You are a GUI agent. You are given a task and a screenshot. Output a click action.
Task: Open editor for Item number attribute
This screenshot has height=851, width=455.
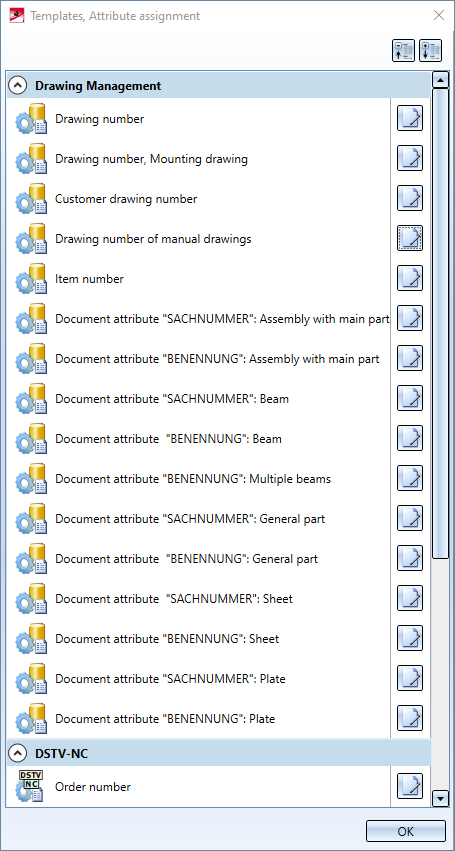click(410, 278)
